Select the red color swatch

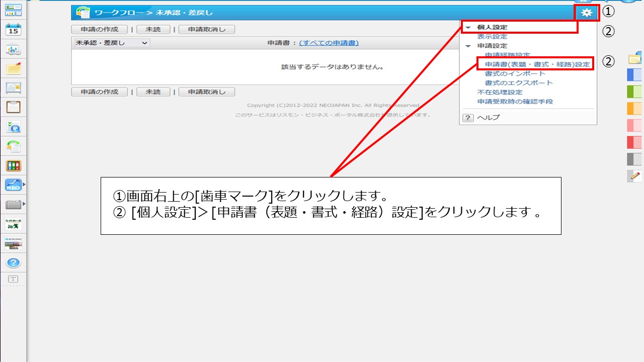pos(634,142)
